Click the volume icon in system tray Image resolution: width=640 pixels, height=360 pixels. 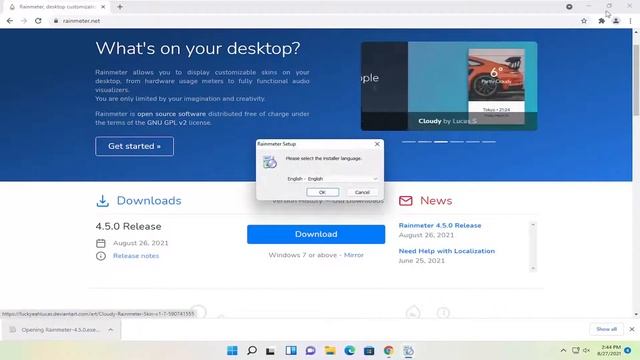[587, 351]
